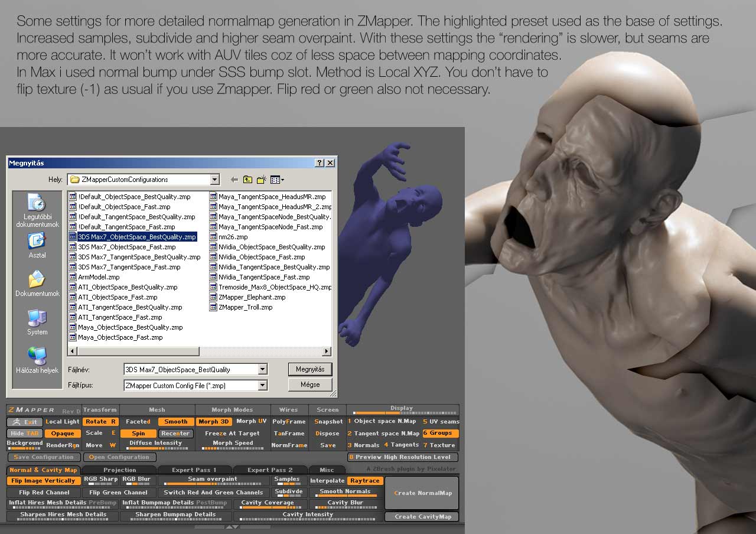Screen dimensions: 756x534
Task: Click the file list scroll right arrow
Action: click(x=327, y=351)
